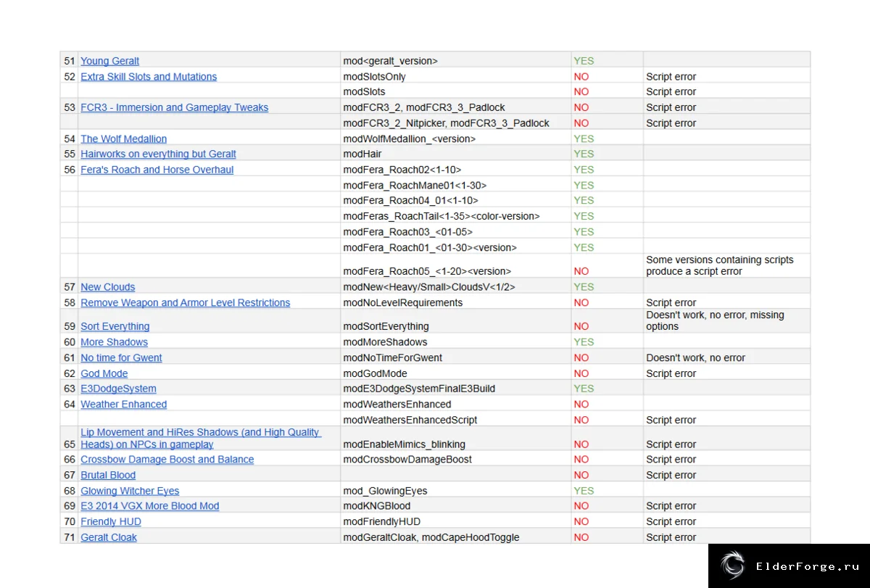Select the YES cell for Young Geralt
The height and width of the screenshot is (588, 870).
pos(607,61)
